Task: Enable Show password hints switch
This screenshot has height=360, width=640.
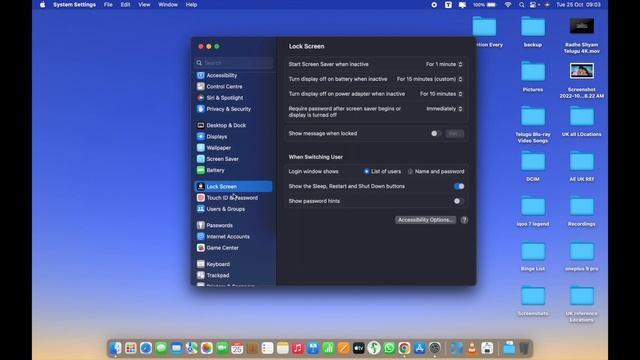Action: (459, 201)
